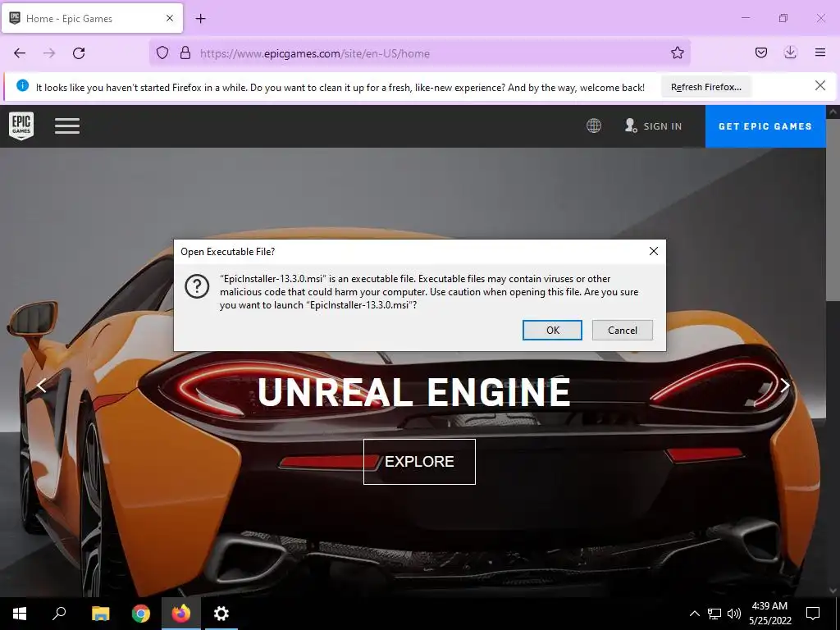Open the volume control tray icon
Screen dimensions: 840x630
[734, 614]
